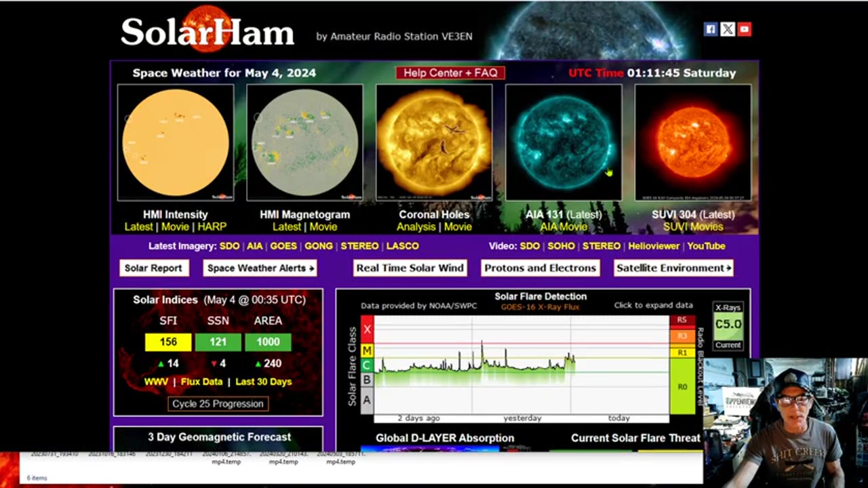Open the Helioviewer video link
This screenshot has width=868, height=488.
point(654,246)
